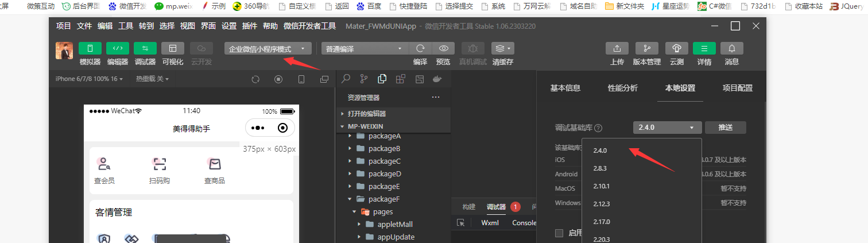Open the 清缓存 clear cache layers icon
This screenshot has width=868, height=243.
pyautogui.click(x=503, y=49)
